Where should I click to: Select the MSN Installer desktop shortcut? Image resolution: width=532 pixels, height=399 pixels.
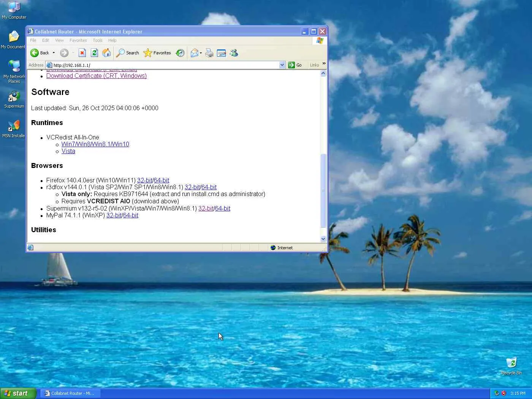pos(14,129)
